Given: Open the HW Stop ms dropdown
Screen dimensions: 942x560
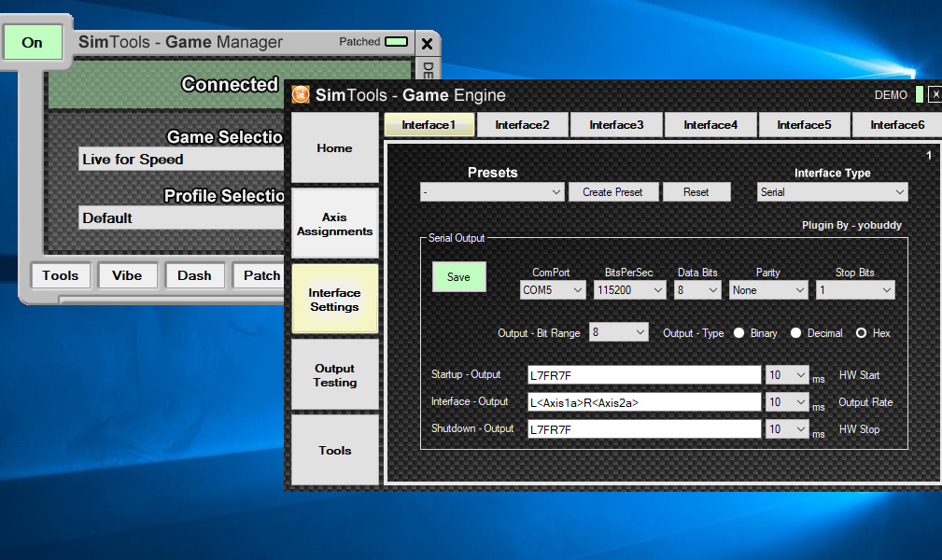Looking at the screenshot, I should coord(787,429).
